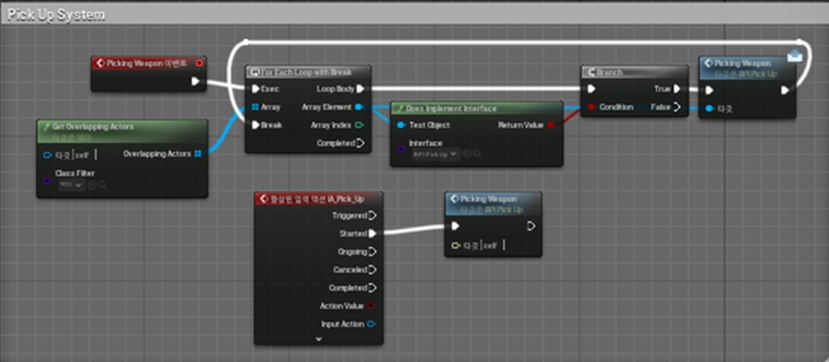Click the IA_Pick_Up Completed output pin
The height and width of the screenshot is (362, 829).
(372, 288)
